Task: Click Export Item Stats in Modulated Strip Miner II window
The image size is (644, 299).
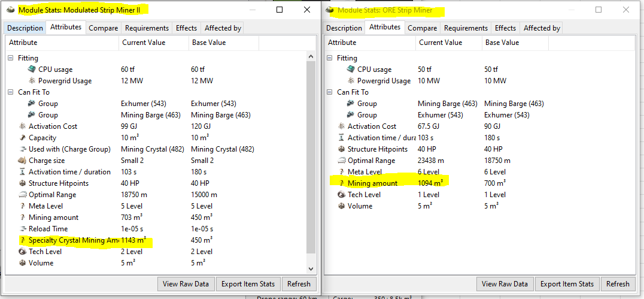Action: coord(248,284)
